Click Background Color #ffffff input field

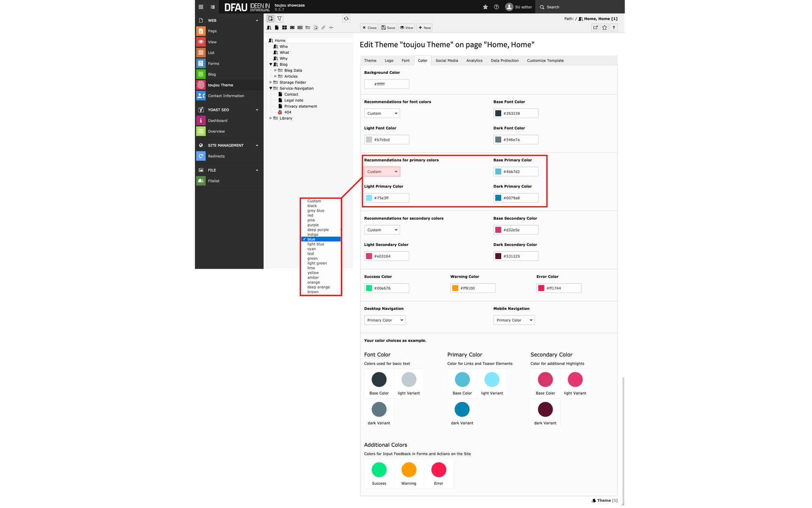[387, 84]
